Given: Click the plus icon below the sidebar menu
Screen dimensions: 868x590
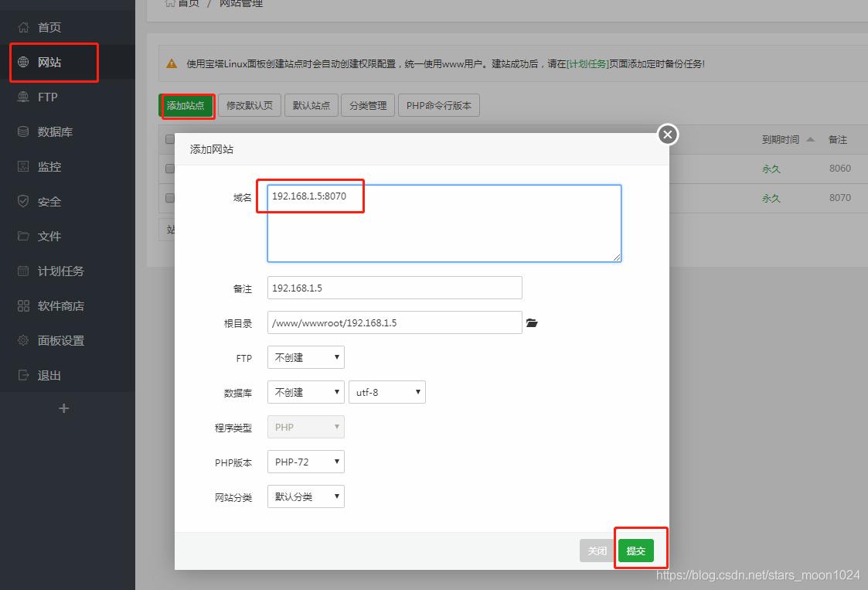Looking at the screenshot, I should (x=63, y=408).
